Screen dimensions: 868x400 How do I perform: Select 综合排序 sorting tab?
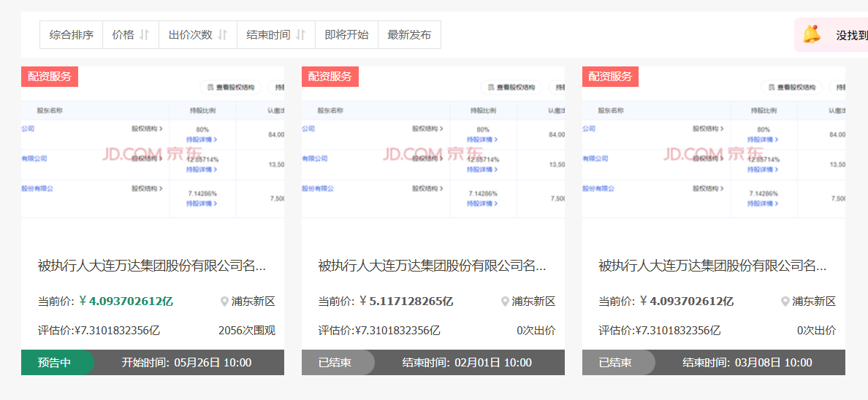[x=72, y=35]
